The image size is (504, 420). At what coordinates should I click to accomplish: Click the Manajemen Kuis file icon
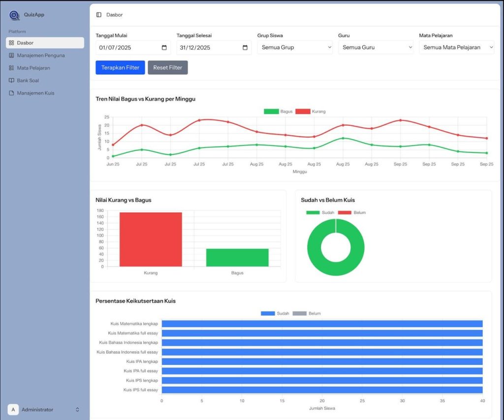coord(12,93)
